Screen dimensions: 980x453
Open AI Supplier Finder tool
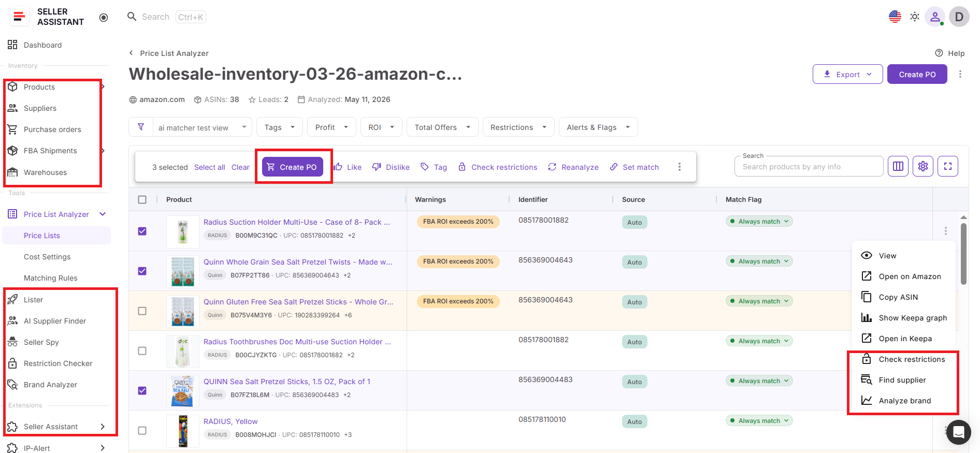55,321
